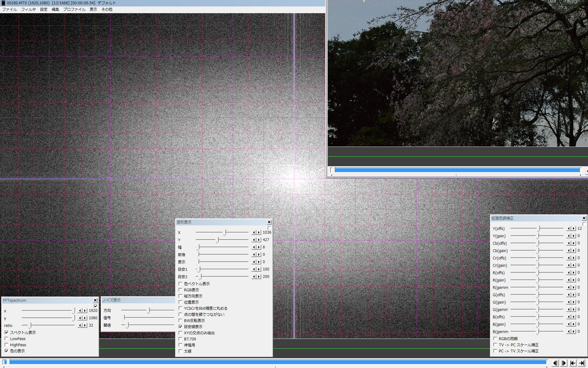Screen dimensions: 588x368
Task: Increase FFT ratio with right arrow
Action: pyautogui.click(x=85, y=325)
